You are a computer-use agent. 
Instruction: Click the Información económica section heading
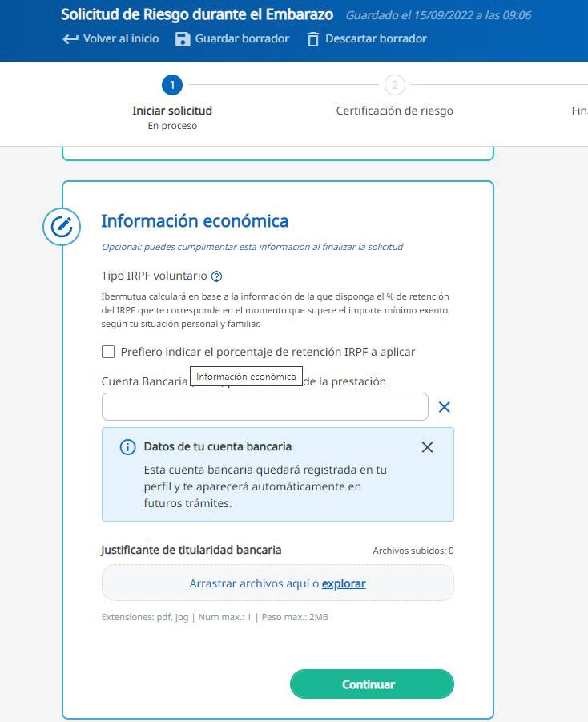[x=195, y=221]
